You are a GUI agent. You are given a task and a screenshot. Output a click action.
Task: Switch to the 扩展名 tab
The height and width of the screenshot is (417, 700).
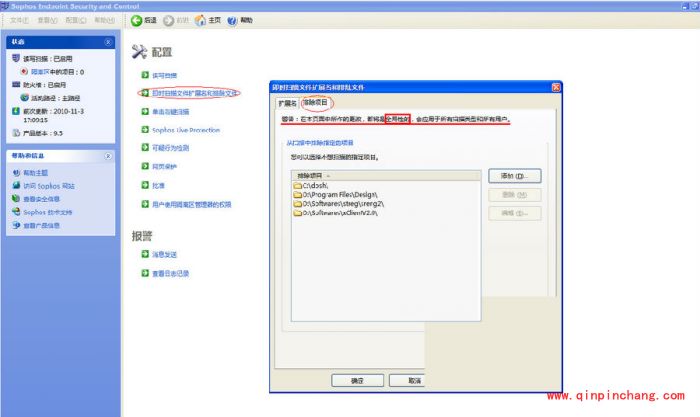[x=287, y=103]
